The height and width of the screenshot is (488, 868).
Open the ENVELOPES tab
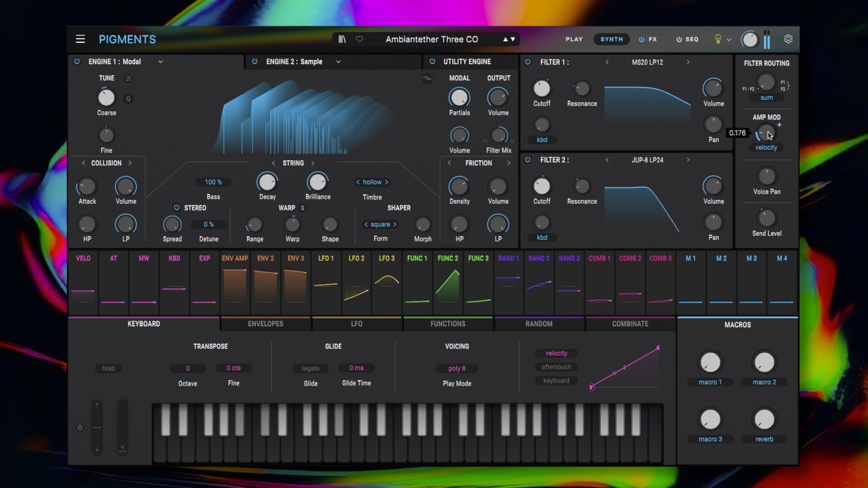pos(266,324)
